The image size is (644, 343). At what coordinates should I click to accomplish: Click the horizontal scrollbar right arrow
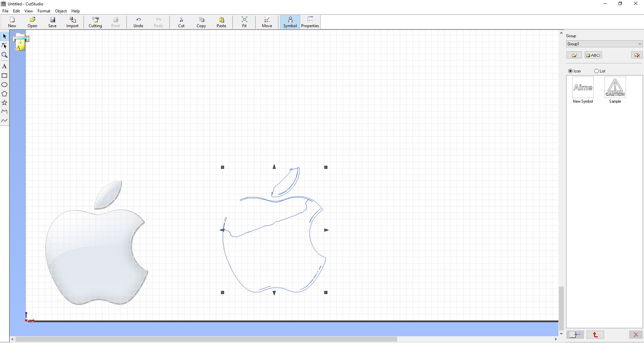(x=555, y=339)
